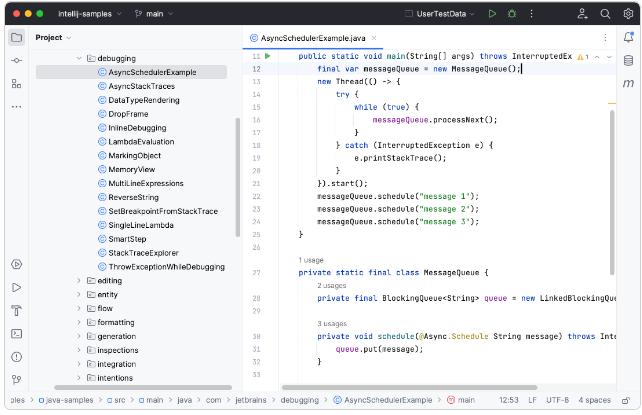642x415 pixels.
Task: Click AsyncSchedulerExample breadcrumb in navigation bar
Action: [382, 401]
